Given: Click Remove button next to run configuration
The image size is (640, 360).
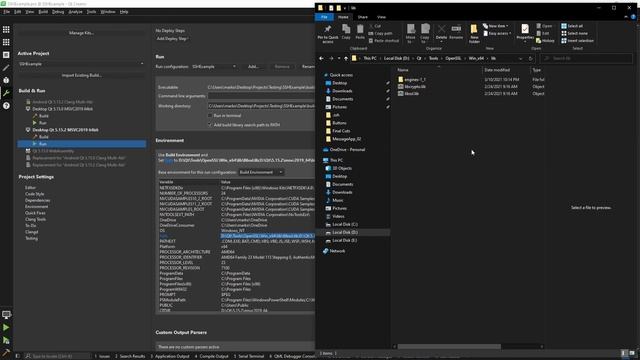Looking at the screenshot, I should point(282,67).
